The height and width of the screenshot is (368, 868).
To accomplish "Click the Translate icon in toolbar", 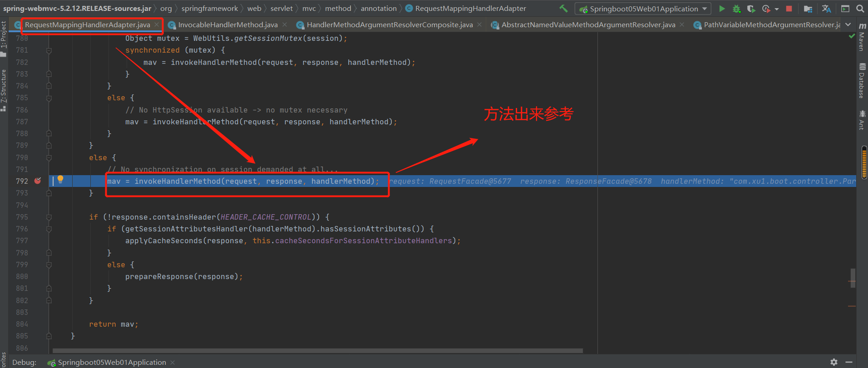I will (827, 9).
